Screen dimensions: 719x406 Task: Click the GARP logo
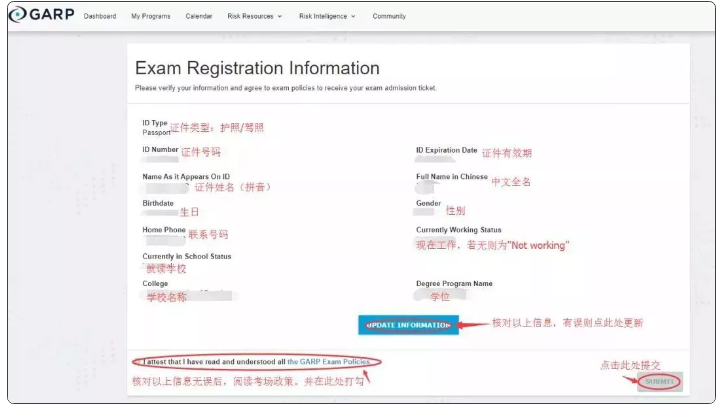(42, 15)
